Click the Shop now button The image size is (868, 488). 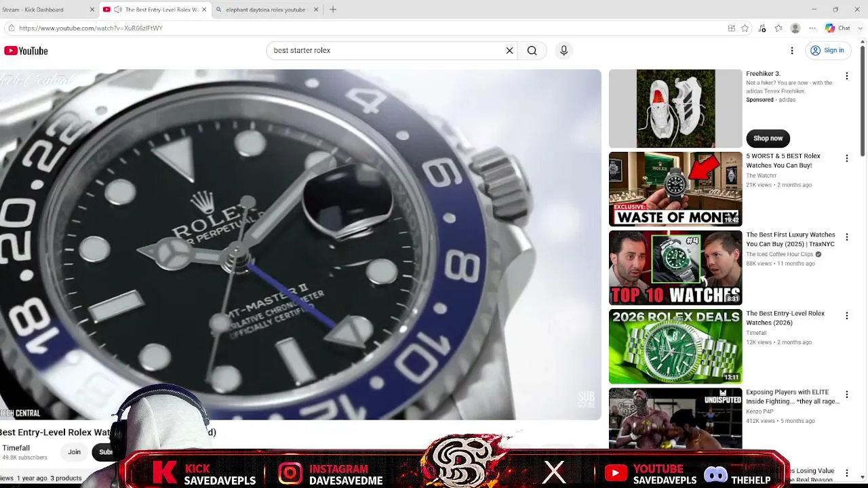pos(768,138)
